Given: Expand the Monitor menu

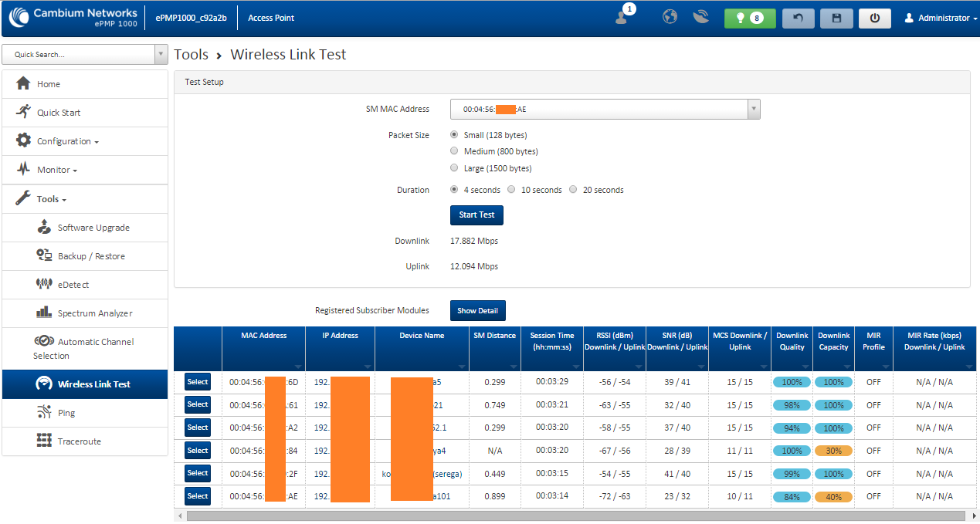Looking at the screenshot, I should 85,170.
